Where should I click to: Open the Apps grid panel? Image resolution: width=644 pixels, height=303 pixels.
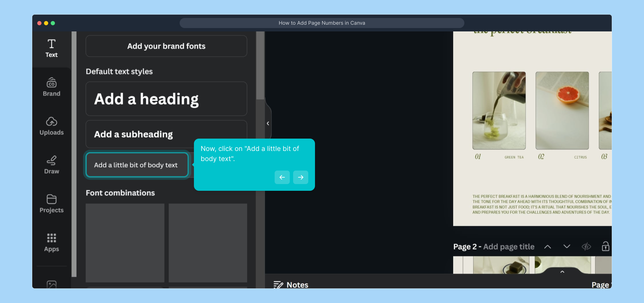(x=52, y=243)
